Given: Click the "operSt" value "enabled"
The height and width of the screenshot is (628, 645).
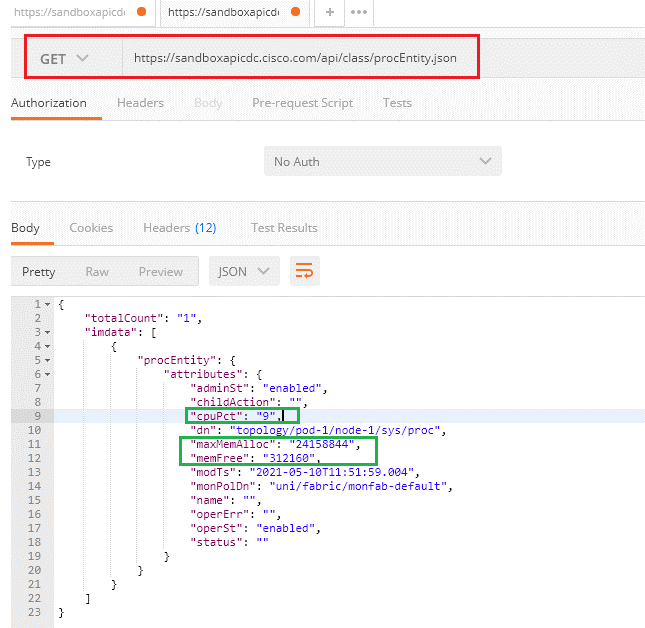Looking at the screenshot, I should point(285,528).
